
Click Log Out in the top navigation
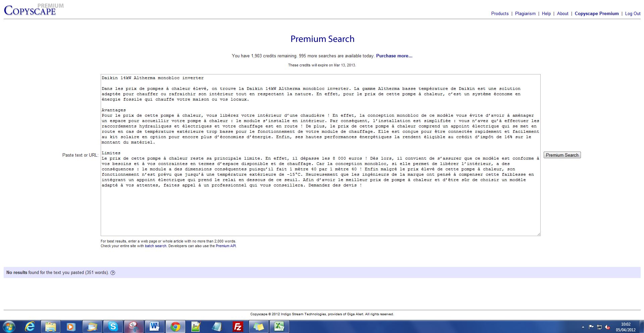(x=633, y=14)
